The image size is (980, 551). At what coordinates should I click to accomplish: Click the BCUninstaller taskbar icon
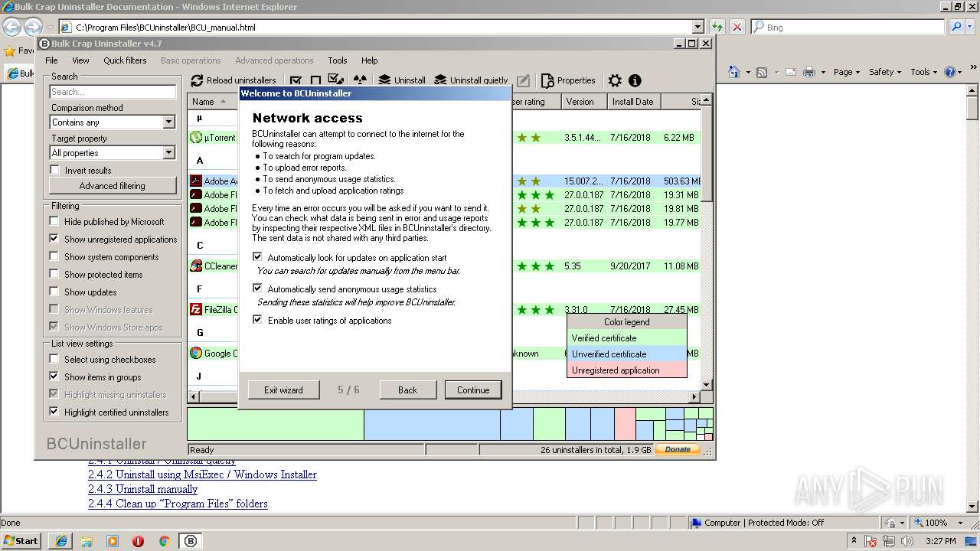191,541
